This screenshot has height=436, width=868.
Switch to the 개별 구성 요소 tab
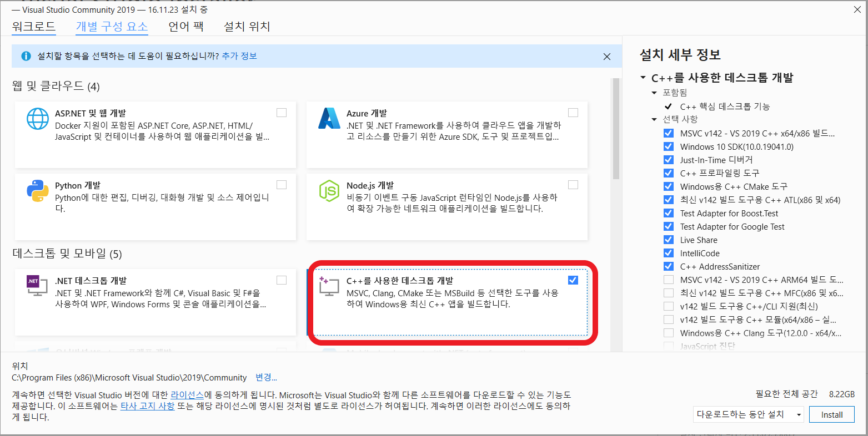pyautogui.click(x=112, y=26)
